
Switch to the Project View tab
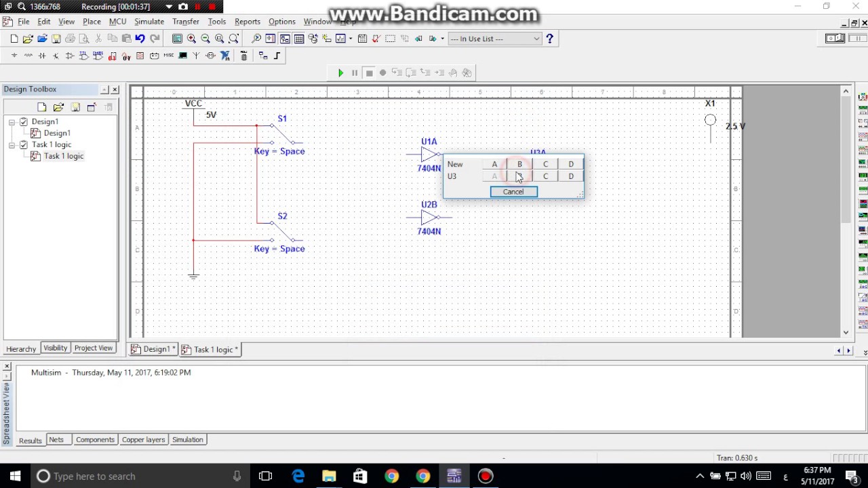pyautogui.click(x=94, y=348)
